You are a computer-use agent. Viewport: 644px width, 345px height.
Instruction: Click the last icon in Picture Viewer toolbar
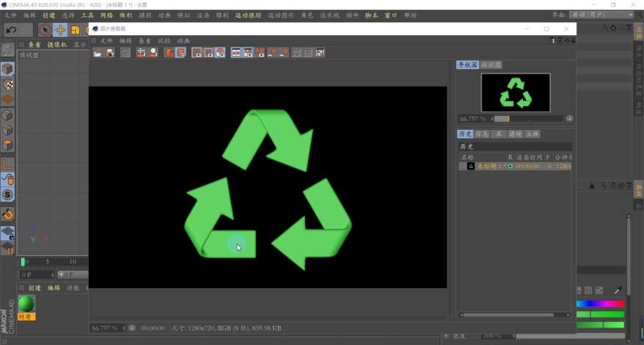320,53
